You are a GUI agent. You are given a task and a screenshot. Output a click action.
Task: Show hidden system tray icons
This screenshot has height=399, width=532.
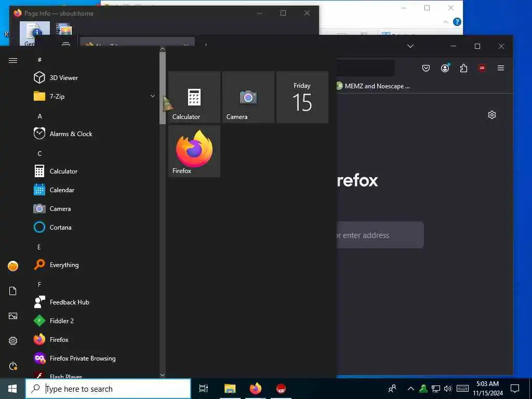click(410, 389)
